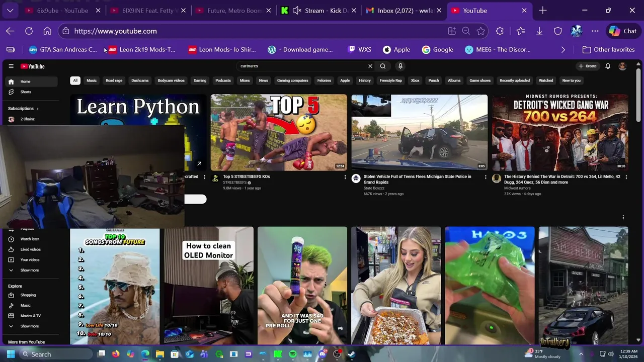Select the Bodycam videos filter chip
644x362 pixels.
coord(171,80)
